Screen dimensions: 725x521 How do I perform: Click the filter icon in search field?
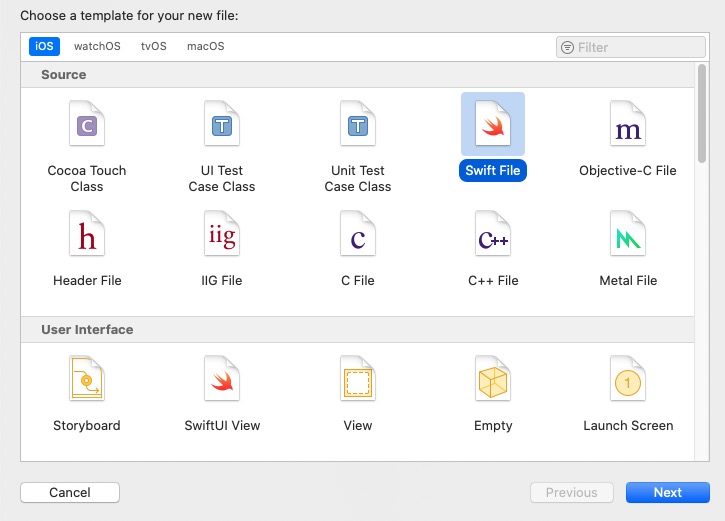click(x=567, y=47)
